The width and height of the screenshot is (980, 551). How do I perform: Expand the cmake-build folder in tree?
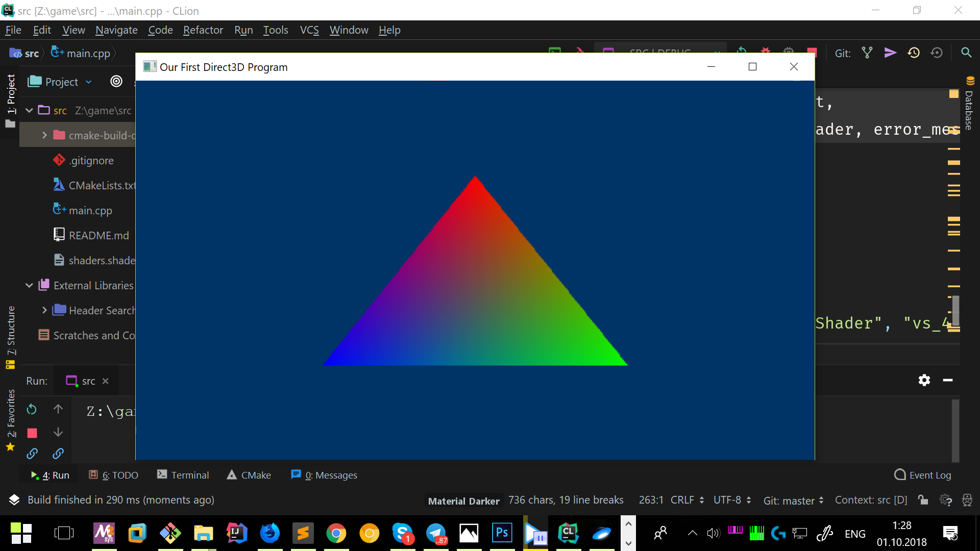pyautogui.click(x=44, y=135)
